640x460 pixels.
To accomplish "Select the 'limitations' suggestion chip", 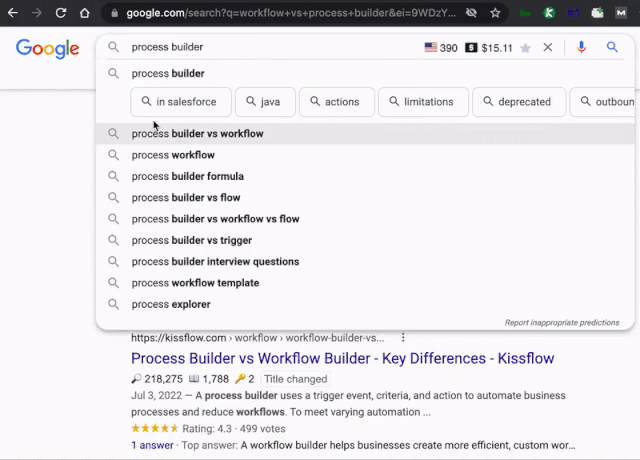I will (423, 102).
